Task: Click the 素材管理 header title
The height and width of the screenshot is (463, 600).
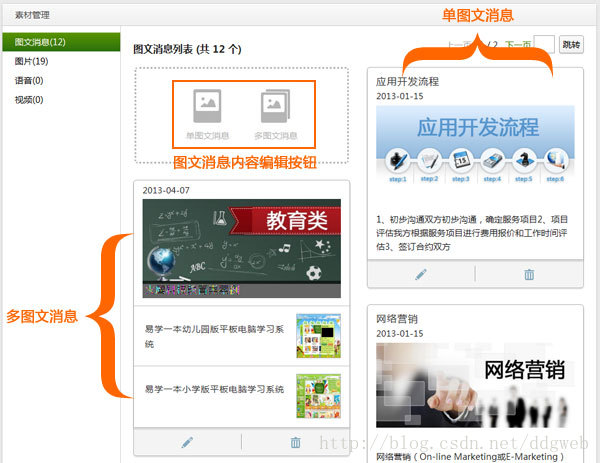Action: pyautogui.click(x=32, y=15)
